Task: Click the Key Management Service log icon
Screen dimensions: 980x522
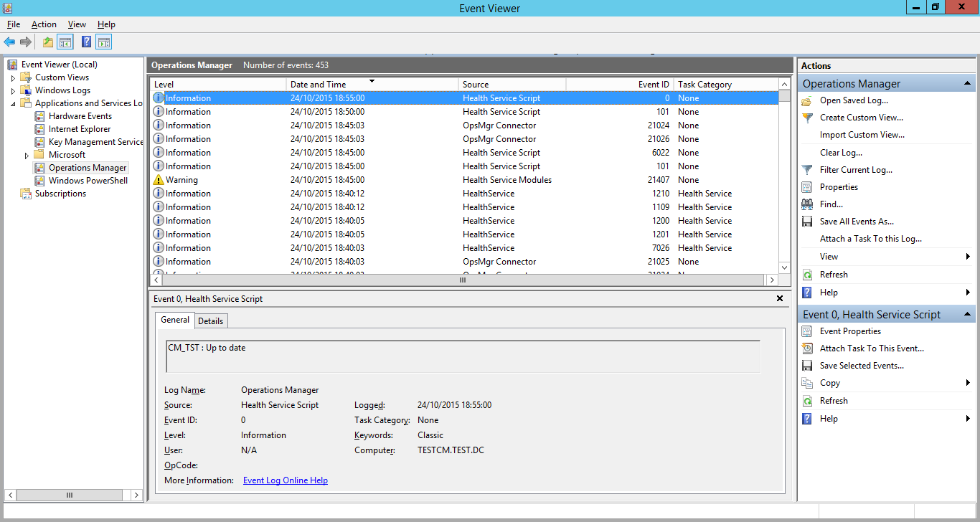Action: [x=40, y=142]
